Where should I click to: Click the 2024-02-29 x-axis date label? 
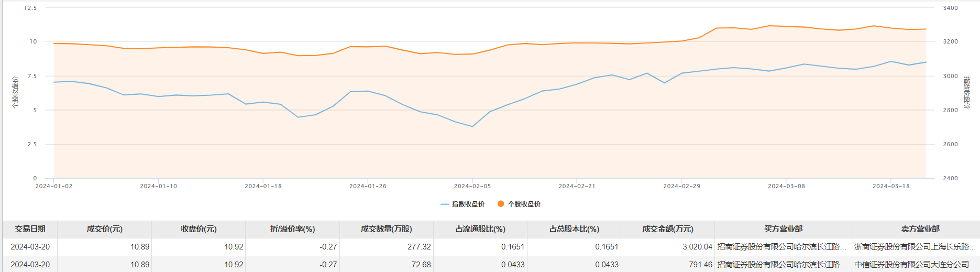(681, 186)
